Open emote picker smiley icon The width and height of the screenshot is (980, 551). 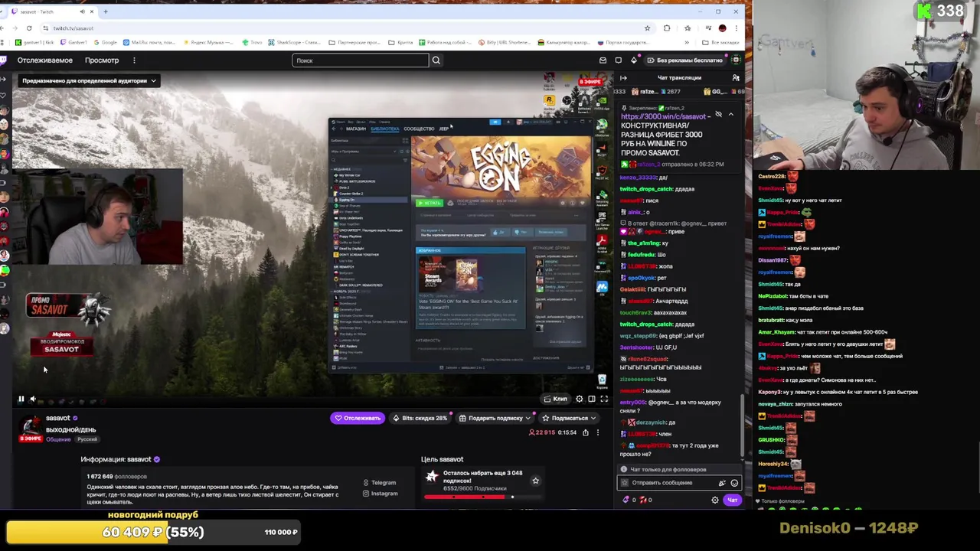click(x=734, y=483)
